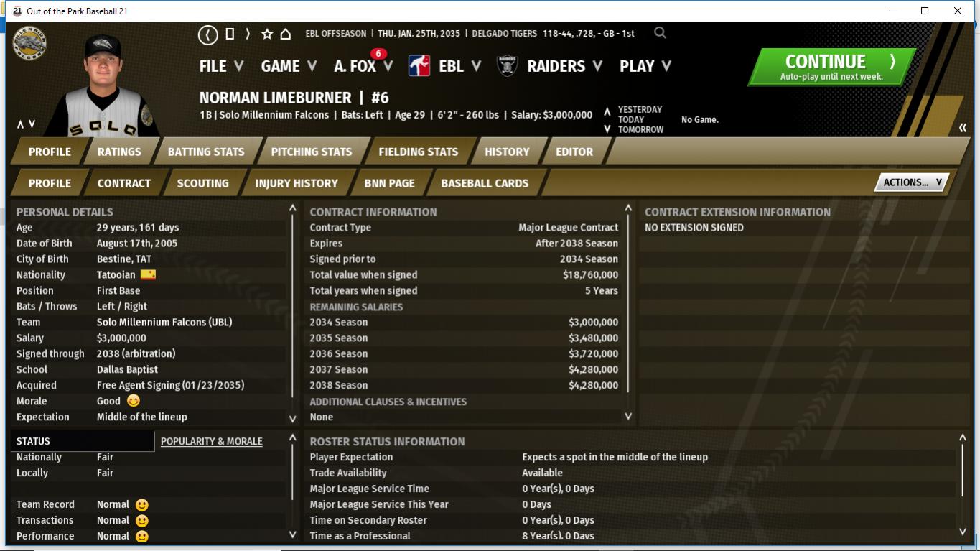Open the A. FOX manager menu

tap(363, 66)
